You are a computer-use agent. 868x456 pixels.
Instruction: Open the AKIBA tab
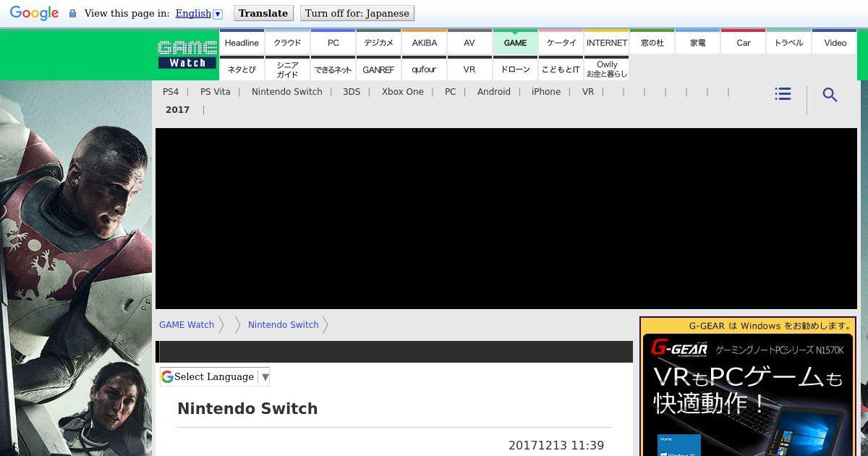pos(424,42)
